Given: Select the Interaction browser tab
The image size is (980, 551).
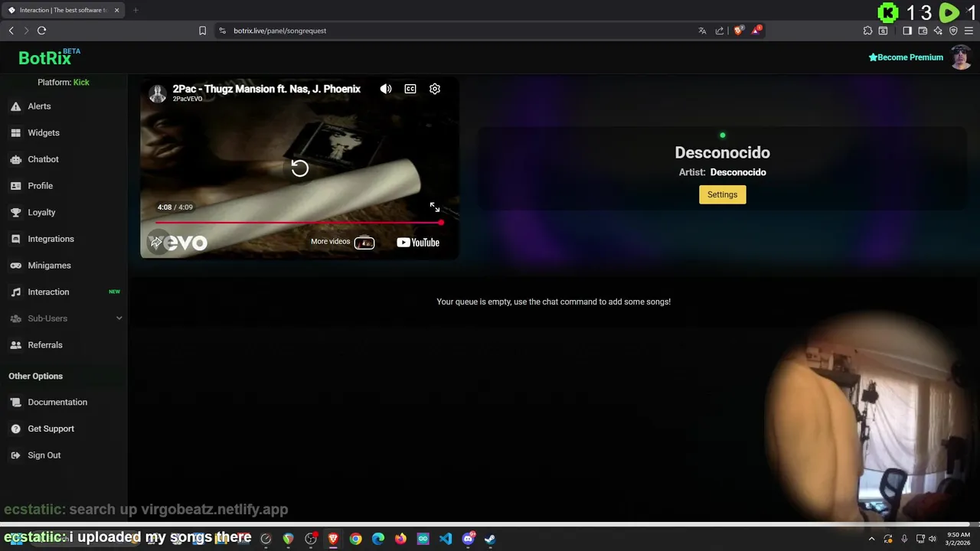Looking at the screenshot, I should 63,10.
